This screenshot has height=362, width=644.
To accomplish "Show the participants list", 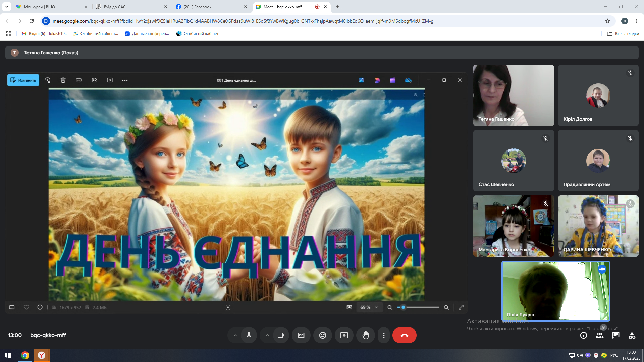I will tap(599, 335).
